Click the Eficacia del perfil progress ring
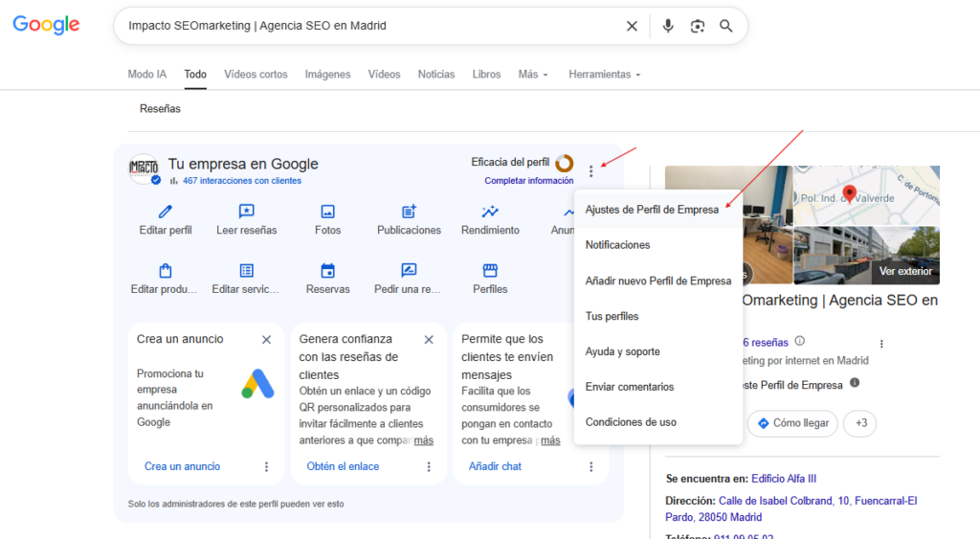980x539 pixels. [564, 163]
